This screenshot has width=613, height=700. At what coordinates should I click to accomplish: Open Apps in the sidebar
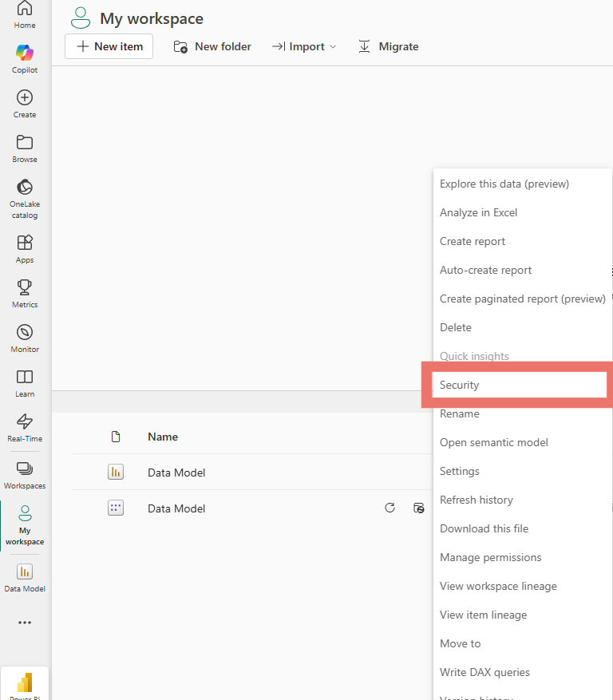pyautogui.click(x=25, y=249)
